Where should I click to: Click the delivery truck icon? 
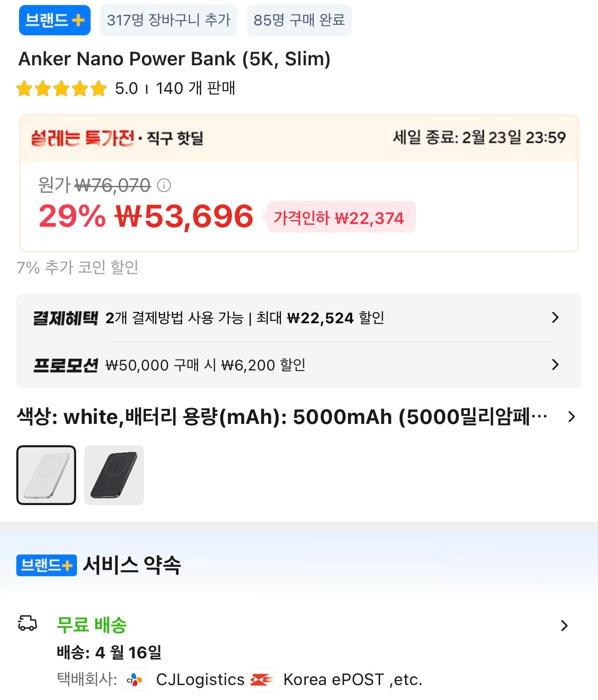tap(27, 623)
